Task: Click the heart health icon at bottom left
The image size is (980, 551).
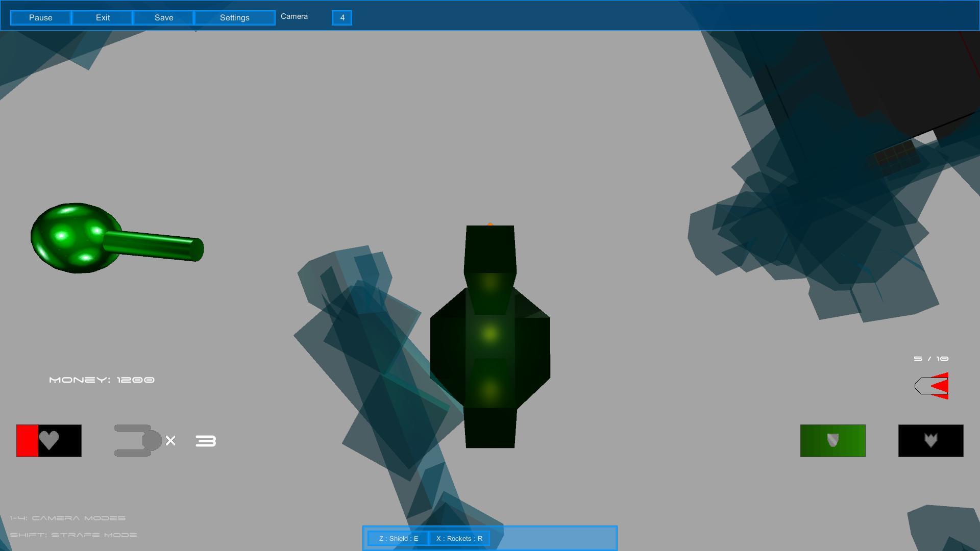Action: tap(50, 441)
